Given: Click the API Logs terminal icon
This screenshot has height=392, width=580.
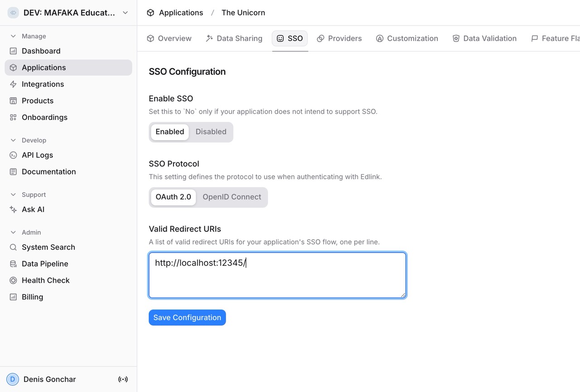Looking at the screenshot, I should click(x=13, y=155).
